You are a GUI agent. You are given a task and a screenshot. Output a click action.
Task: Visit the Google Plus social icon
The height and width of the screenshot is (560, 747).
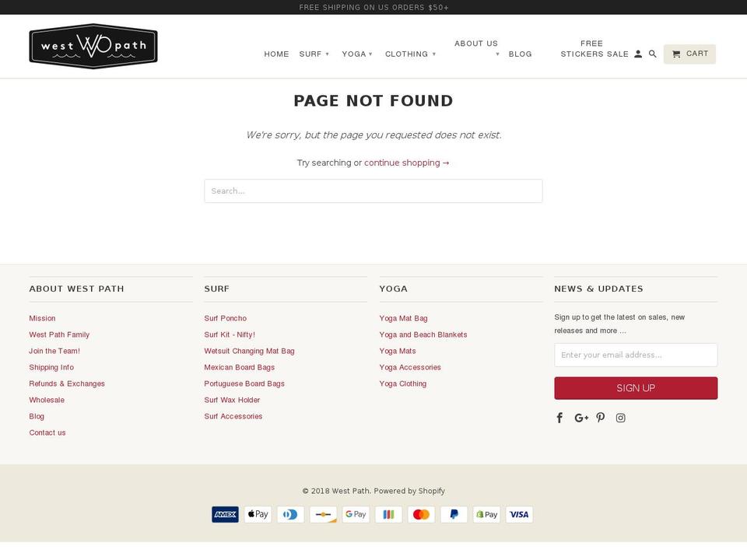pos(581,418)
